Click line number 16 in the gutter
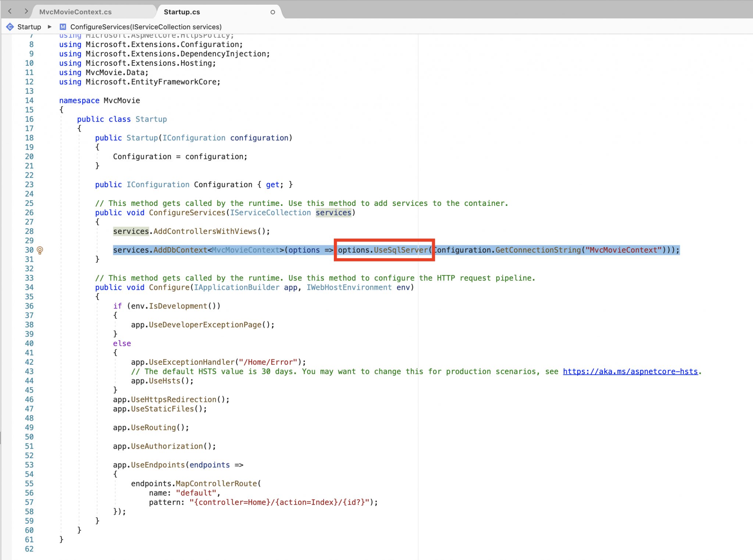 29,119
